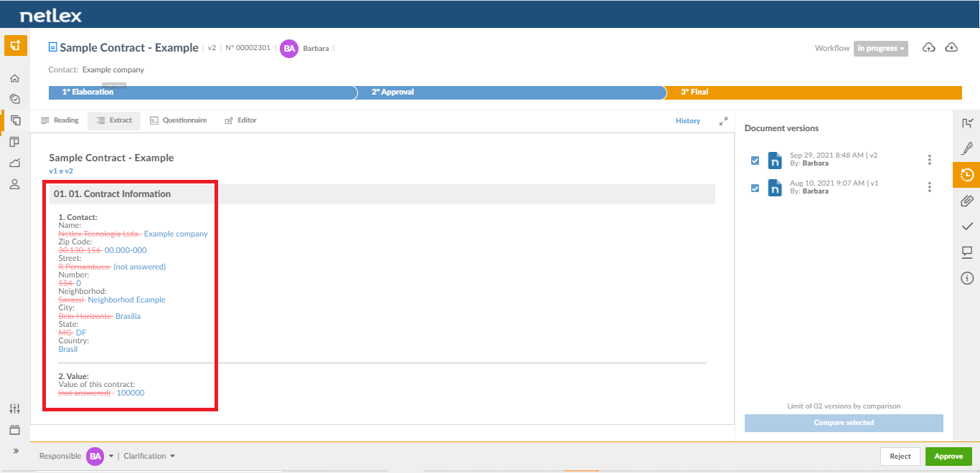
Task: Open the Responsible BA dropdown arrow
Action: [x=111, y=457]
